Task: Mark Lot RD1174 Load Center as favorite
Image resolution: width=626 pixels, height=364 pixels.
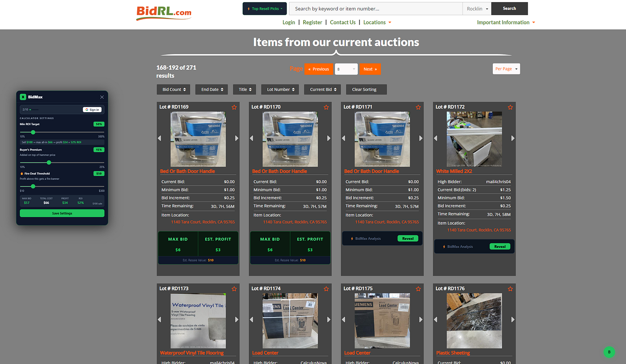Action: tap(326, 289)
